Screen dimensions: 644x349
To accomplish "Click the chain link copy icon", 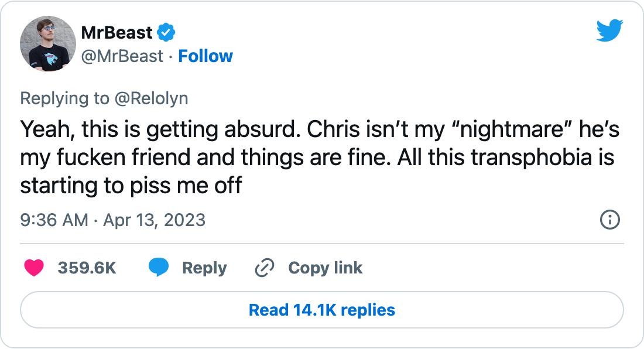I will (x=265, y=268).
